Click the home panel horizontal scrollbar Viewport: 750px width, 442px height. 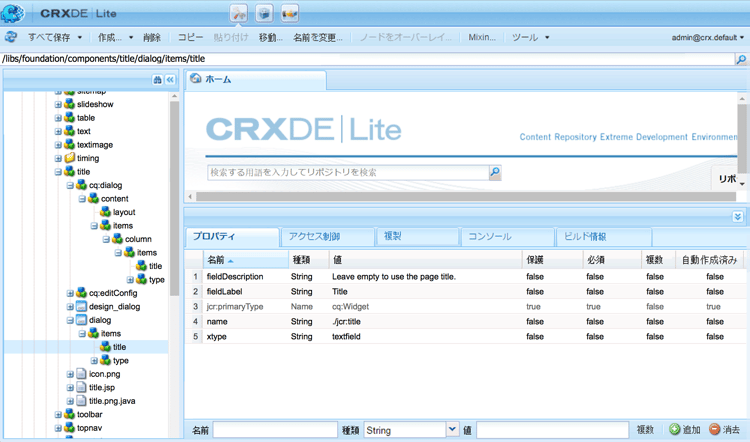(x=465, y=197)
